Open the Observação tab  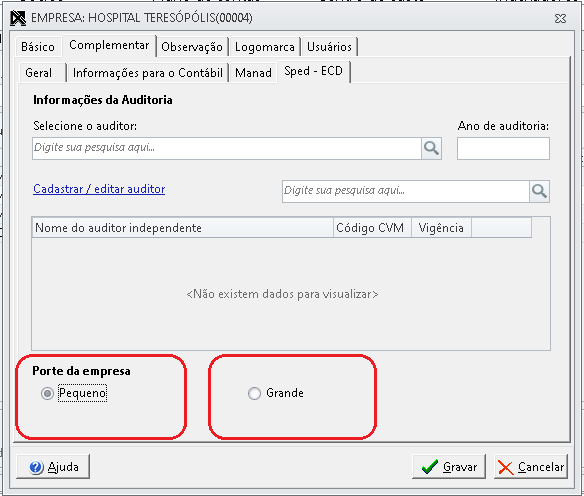point(192,47)
